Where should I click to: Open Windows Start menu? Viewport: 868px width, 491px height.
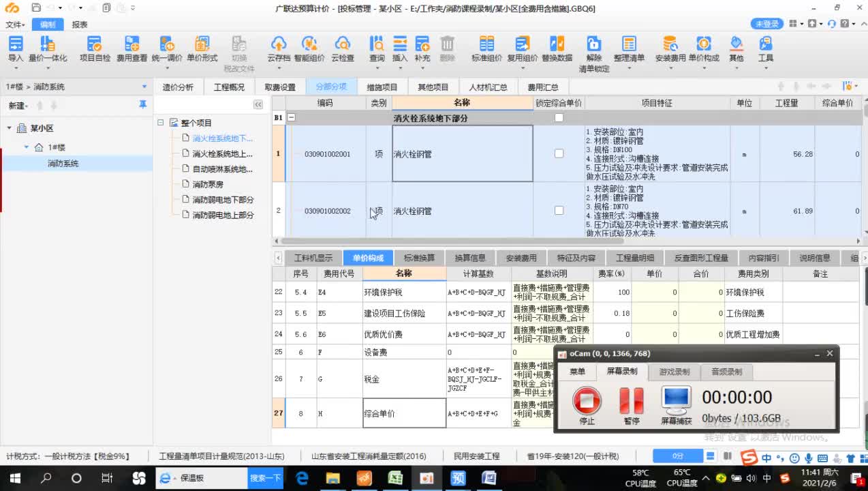[x=15, y=478]
